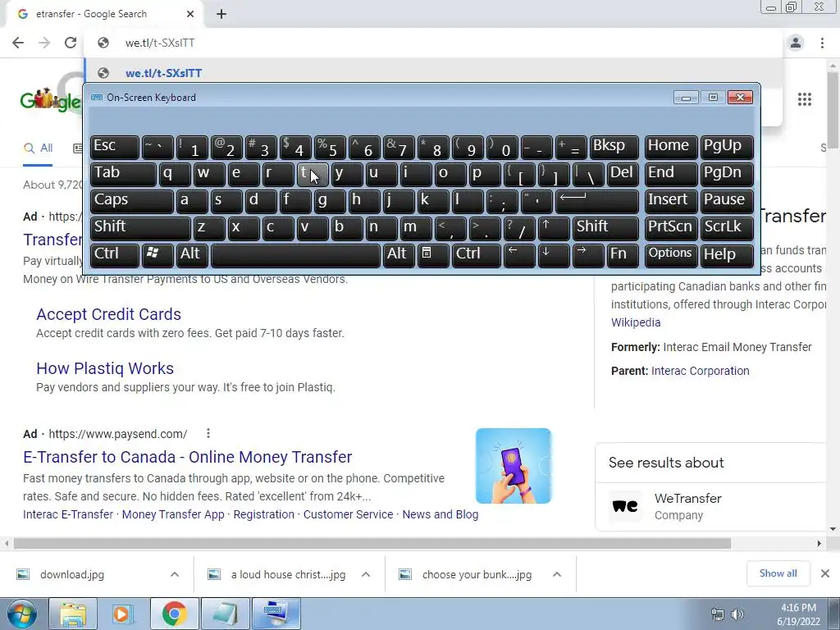Close the etransfer Google Search tab
The height and width of the screenshot is (630, 840).
point(190,14)
